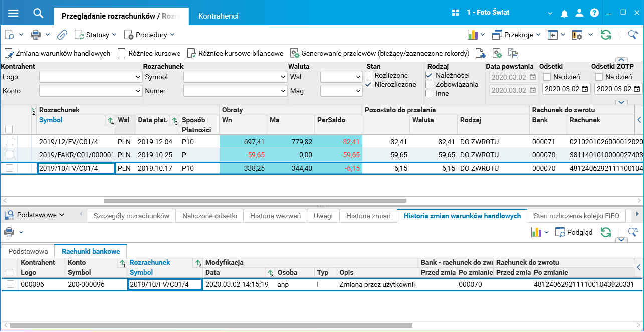Click Zmiana warunków handlowych button
Screen dimensions: 644x332
click(58, 53)
